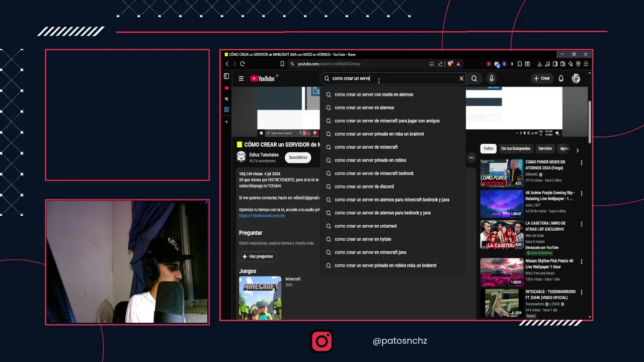Open options for Nissan Skyline video

[x=582, y=262]
